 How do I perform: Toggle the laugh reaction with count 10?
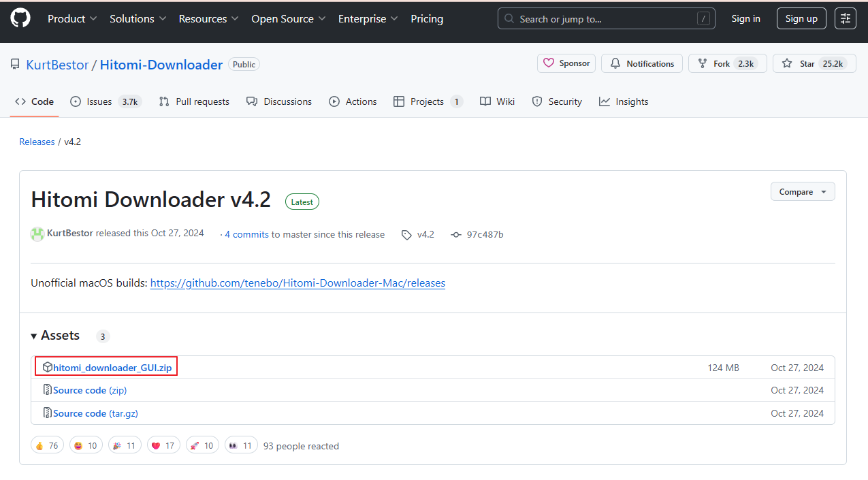[86, 446]
